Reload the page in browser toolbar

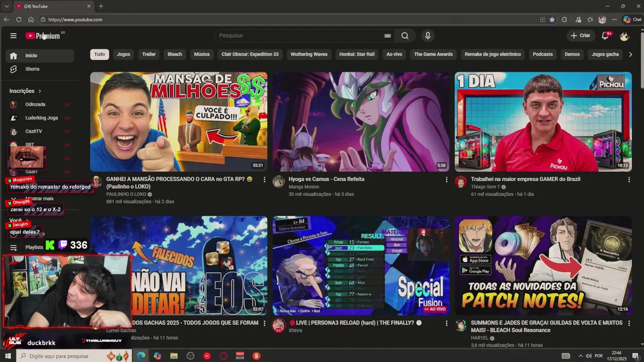click(x=19, y=20)
